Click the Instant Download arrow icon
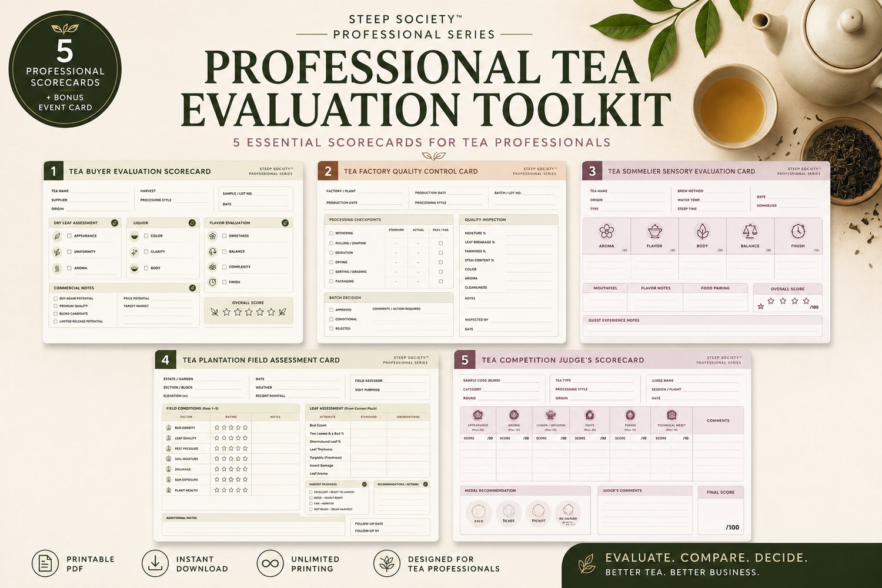Image resolution: width=882 pixels, height=588 pixels. [x=155, y=563]
